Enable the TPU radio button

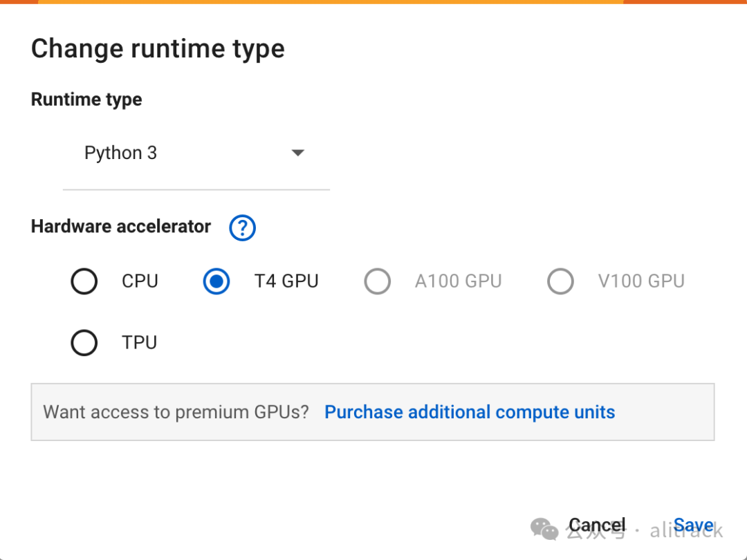coord(84,343)
